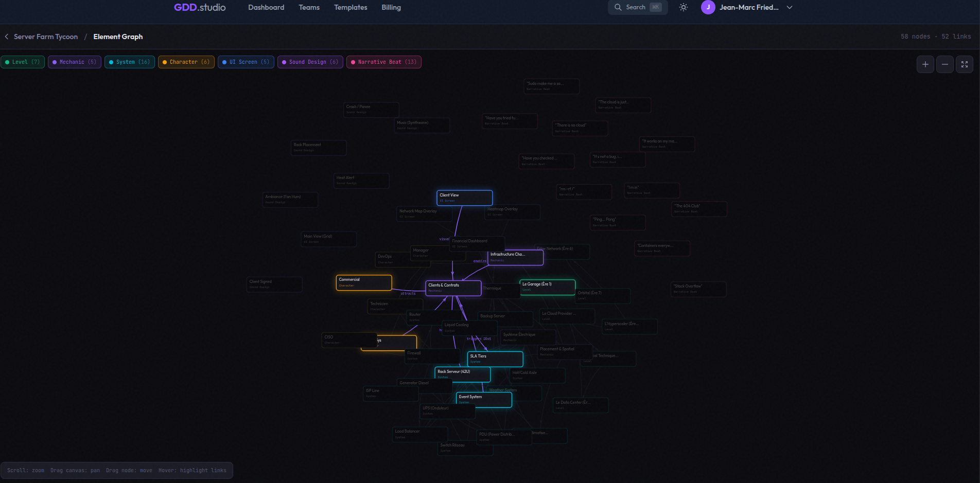Click the fit-to-screen expand icon
Viewport: 980px width, 483px height.
(965, 64)
